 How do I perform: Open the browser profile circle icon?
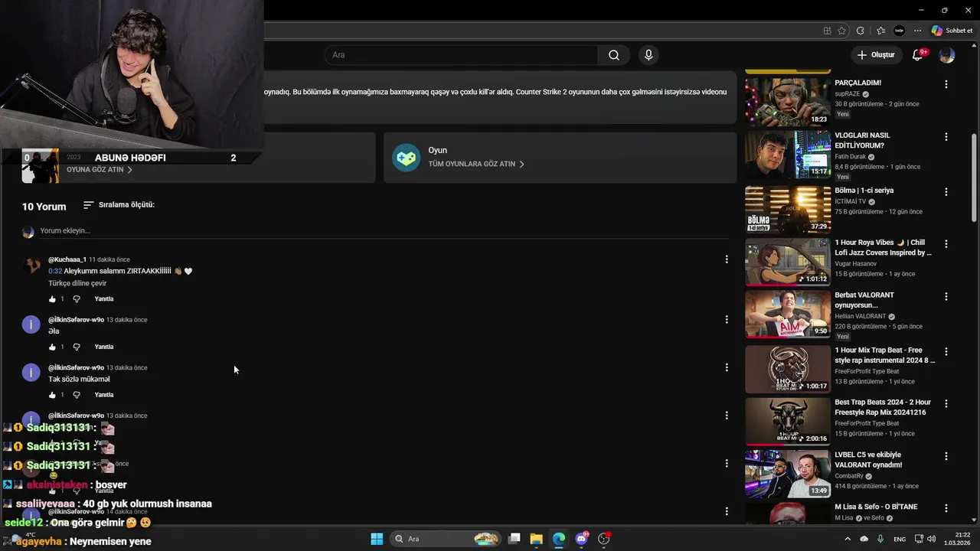900,31
